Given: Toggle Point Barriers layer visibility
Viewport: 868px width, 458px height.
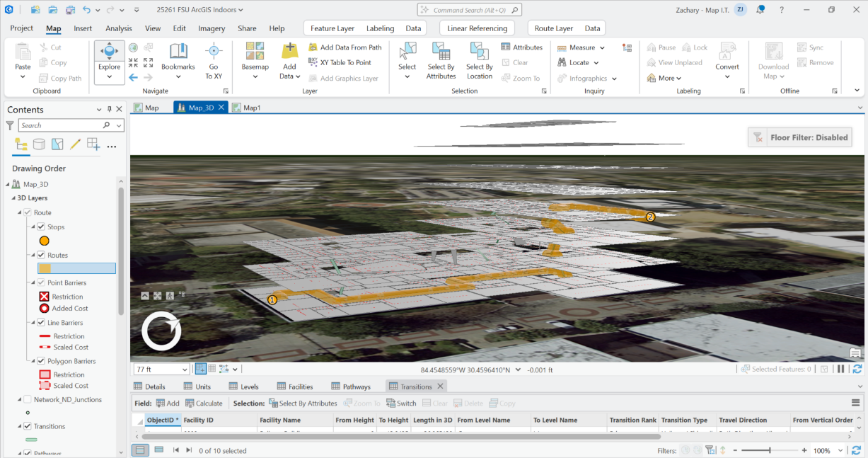Looking at the screenshot, I should pyautogui.click(x=41, y=282).
